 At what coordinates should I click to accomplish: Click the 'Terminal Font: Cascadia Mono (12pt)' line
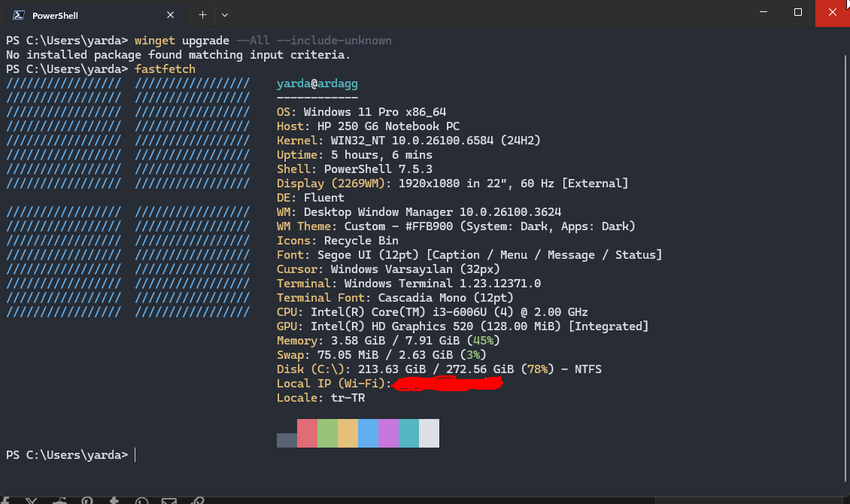coord(395,298)
